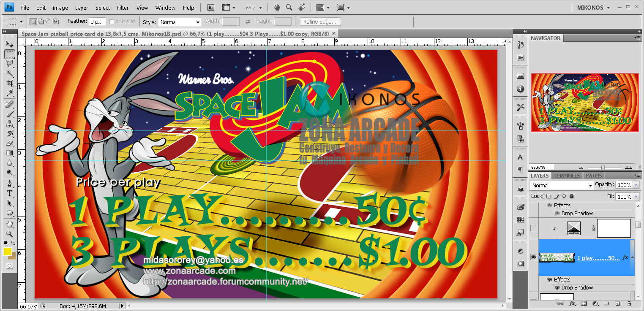Viewport: 644px width, 311px height.
Task: Open layer styles with the fx icon
Action: pos(572,303)
